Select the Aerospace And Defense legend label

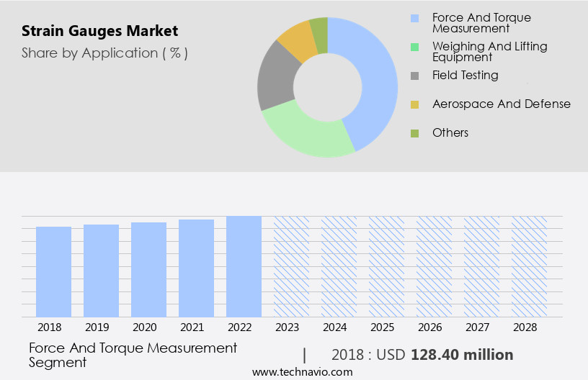(501, 104)
